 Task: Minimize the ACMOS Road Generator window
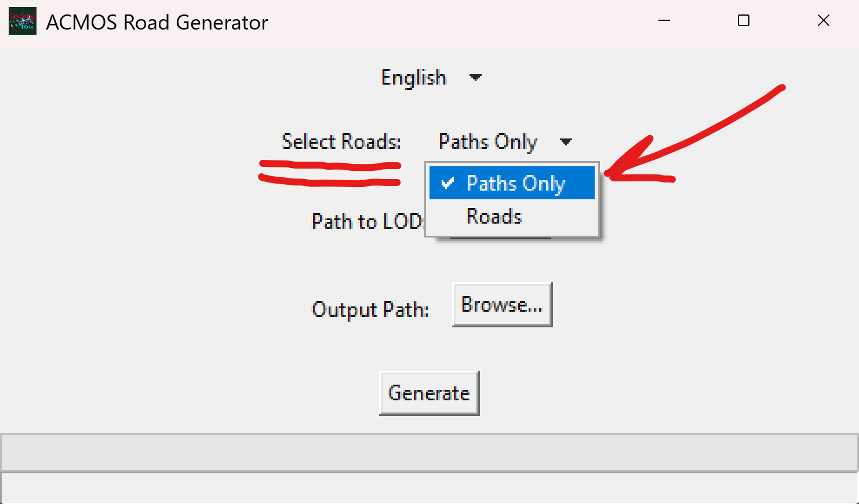click(664, 21)
